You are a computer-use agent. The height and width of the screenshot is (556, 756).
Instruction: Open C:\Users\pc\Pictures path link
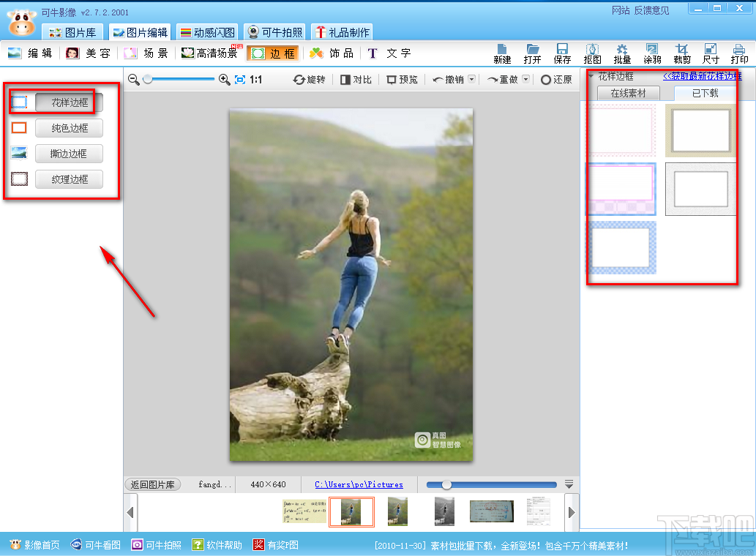(359, 484)
